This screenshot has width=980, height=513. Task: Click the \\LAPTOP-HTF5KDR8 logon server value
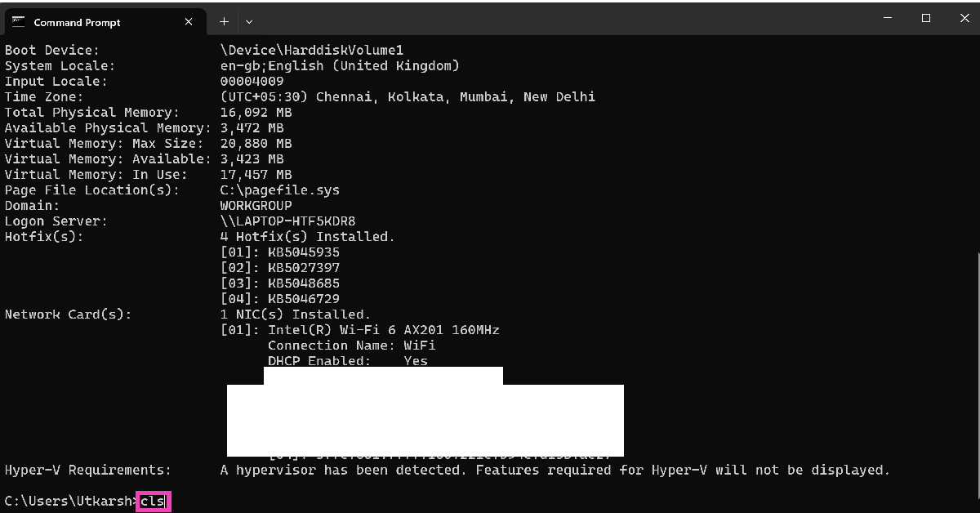pos(288,221)
